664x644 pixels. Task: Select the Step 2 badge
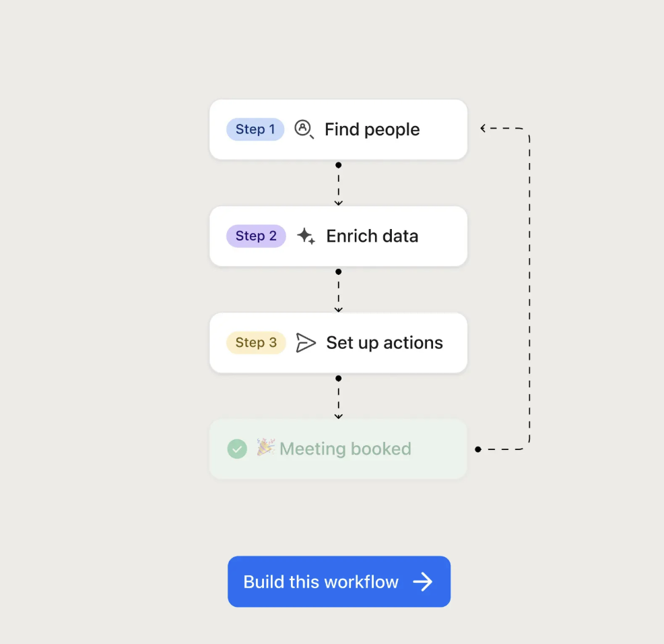pos(256,236)
